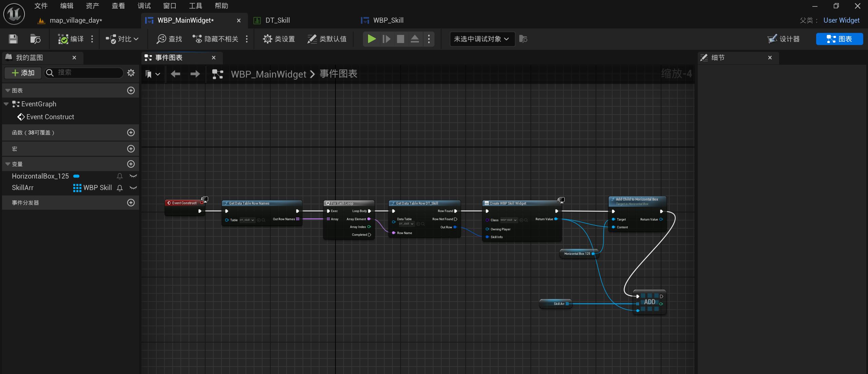Click the add button in My Blueprint
This screenshot has width=868, height=374.
(x=23, y=72)
